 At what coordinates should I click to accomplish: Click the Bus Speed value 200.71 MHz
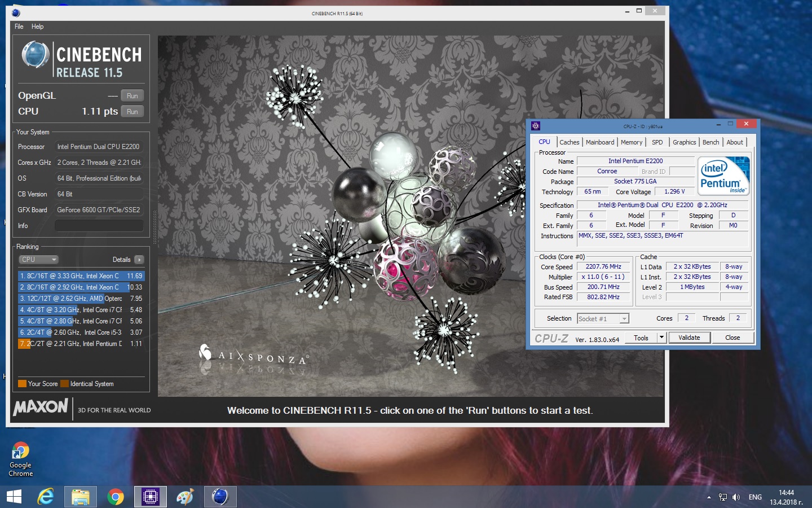tap(603, 287)
